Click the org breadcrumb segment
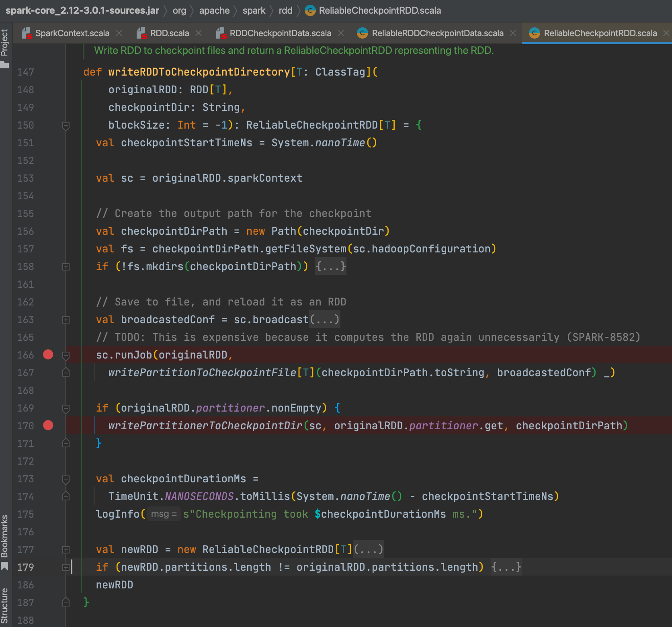Viewport: 672px width, 627px height. (179, 10)
